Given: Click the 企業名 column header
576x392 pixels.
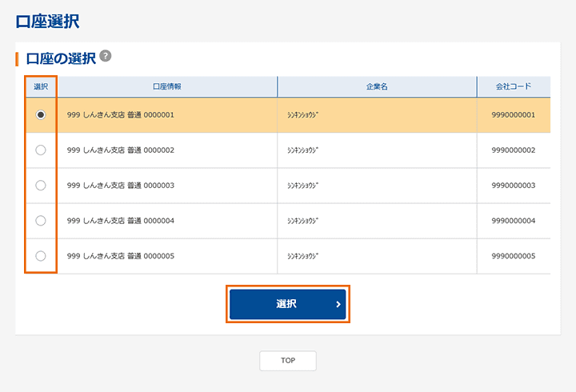Looking at the screenshot, I should click(x=376, y=86).
